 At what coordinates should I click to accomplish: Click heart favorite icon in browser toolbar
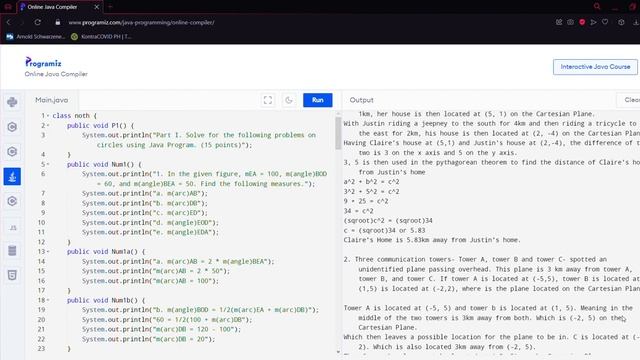coord(605,22)
